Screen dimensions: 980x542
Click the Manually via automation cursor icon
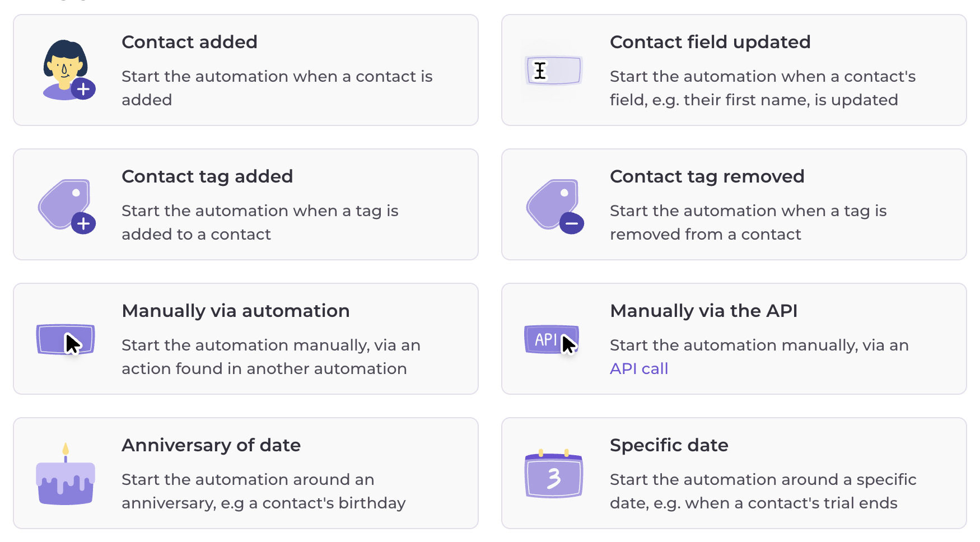[66, 340]
